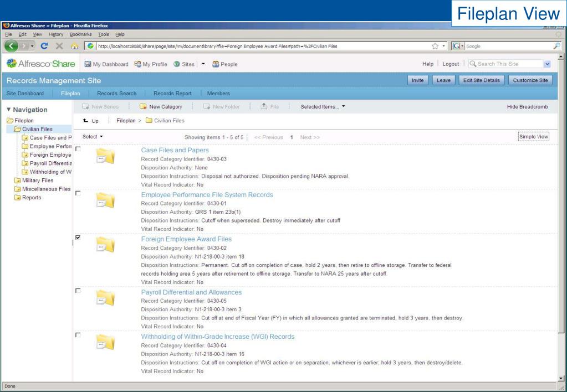Open the Sites globe icon
The image size is (567, 392).
point(176,64)
